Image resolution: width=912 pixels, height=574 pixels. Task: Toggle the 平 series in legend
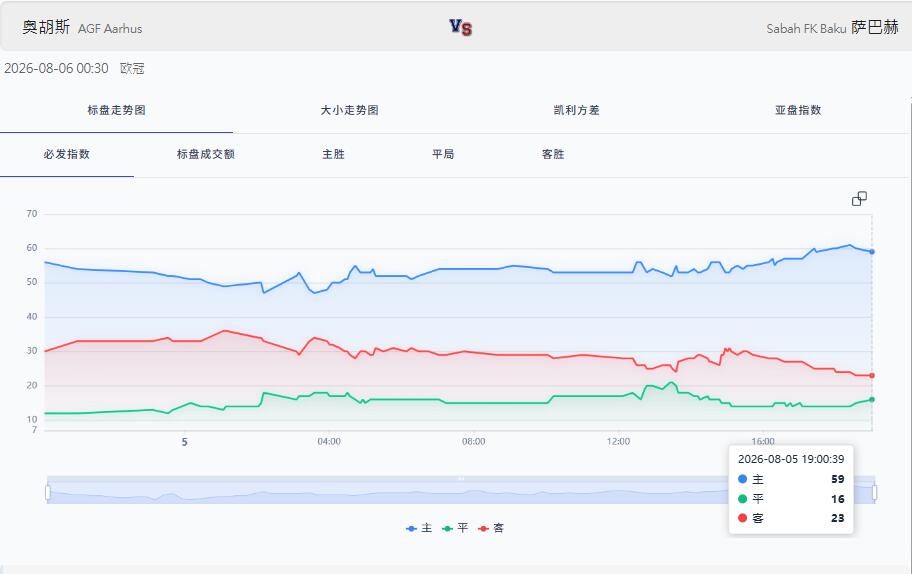[455, 528]
